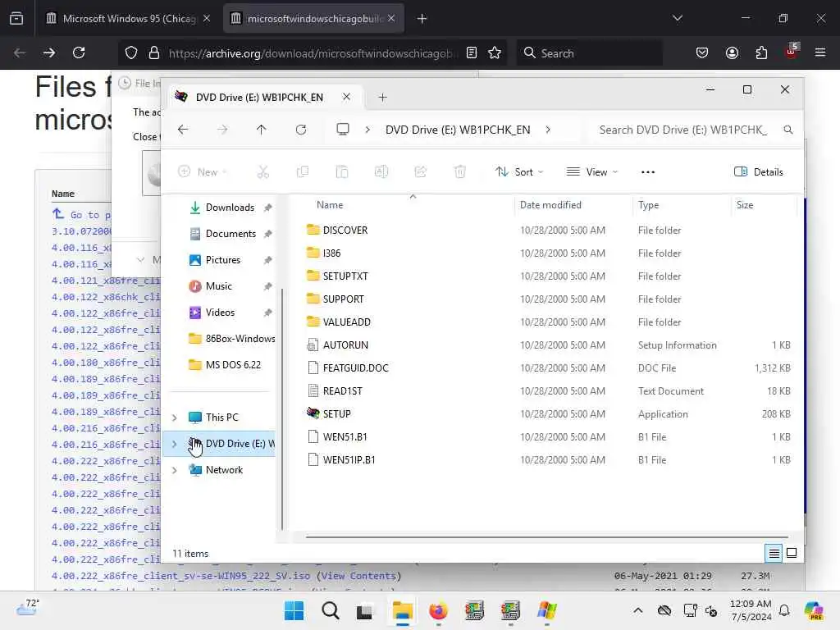
Task: Open a new Firefox tab
Action: [422, 19]
